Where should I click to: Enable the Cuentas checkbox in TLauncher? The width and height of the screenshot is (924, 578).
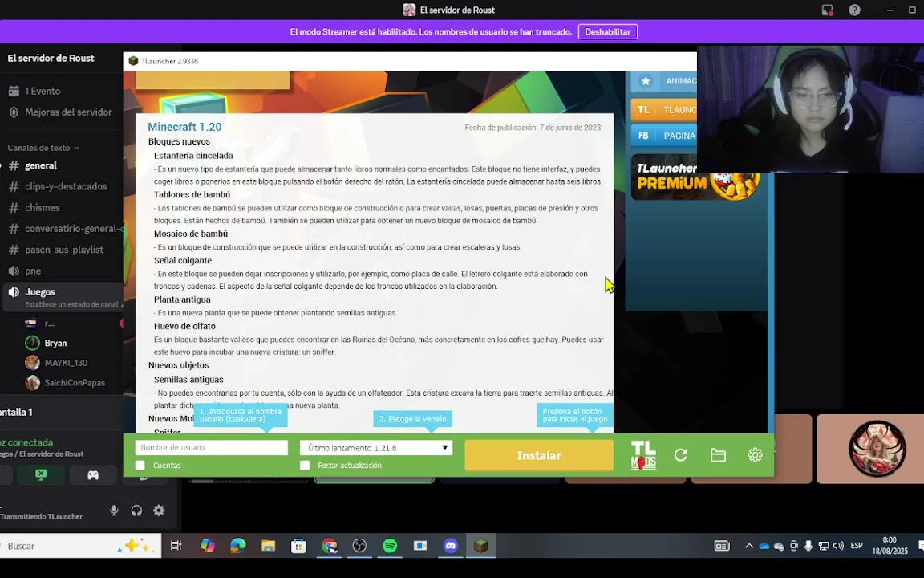tap(140, 466)
